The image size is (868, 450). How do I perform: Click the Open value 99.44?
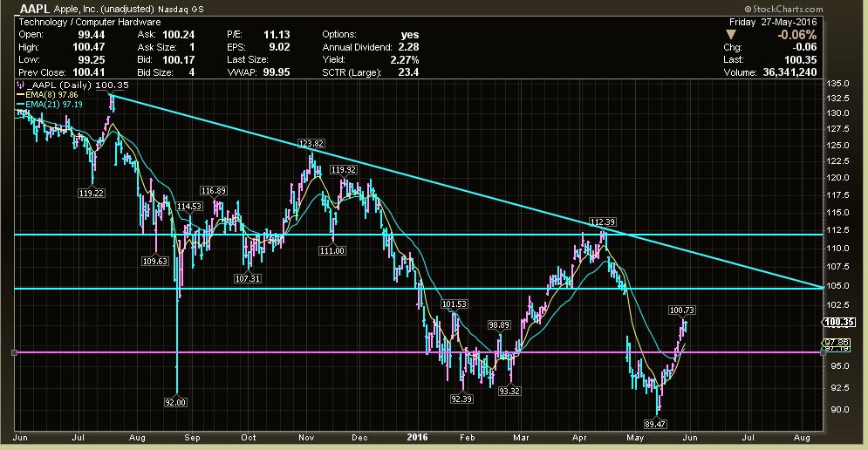92,34
